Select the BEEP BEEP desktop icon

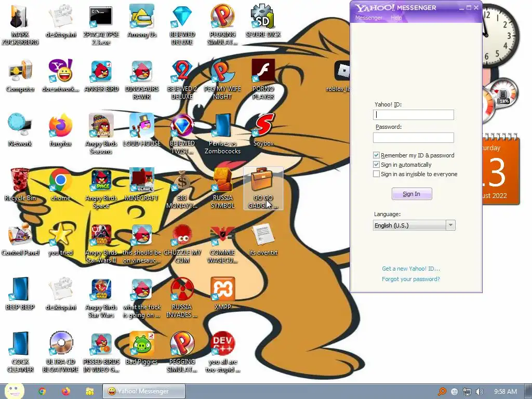(20, 294)
